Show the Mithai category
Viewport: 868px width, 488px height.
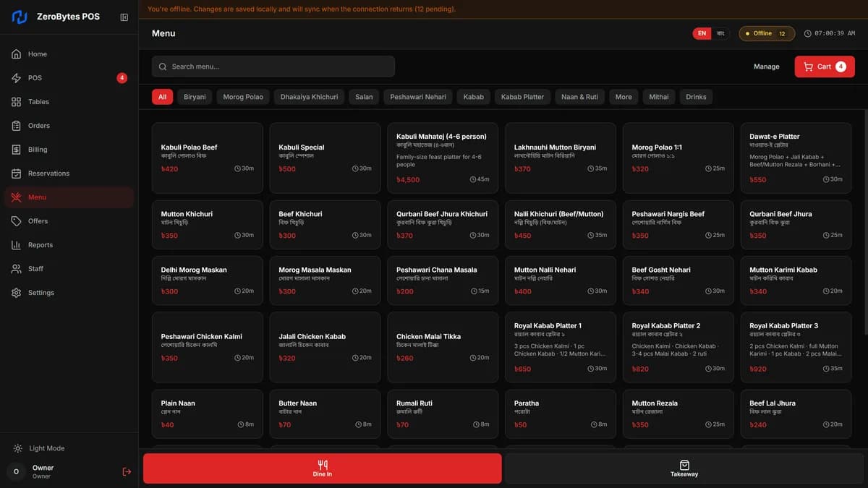point(659,97)
